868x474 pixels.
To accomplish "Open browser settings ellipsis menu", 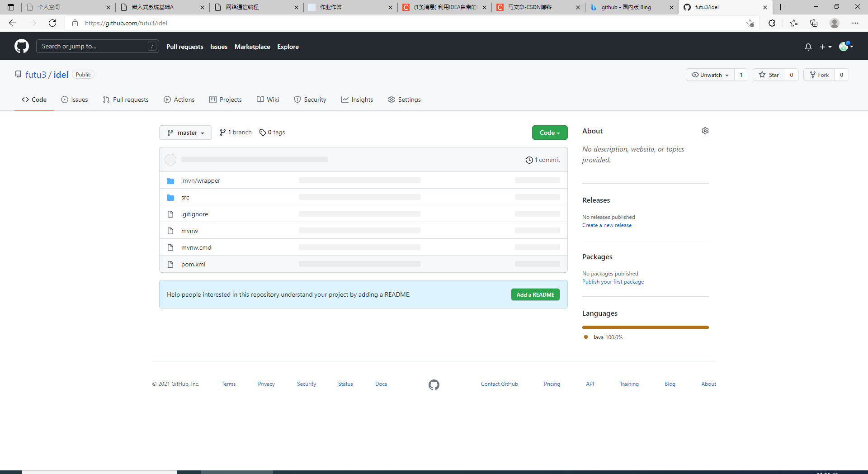I will coord(855,23).
